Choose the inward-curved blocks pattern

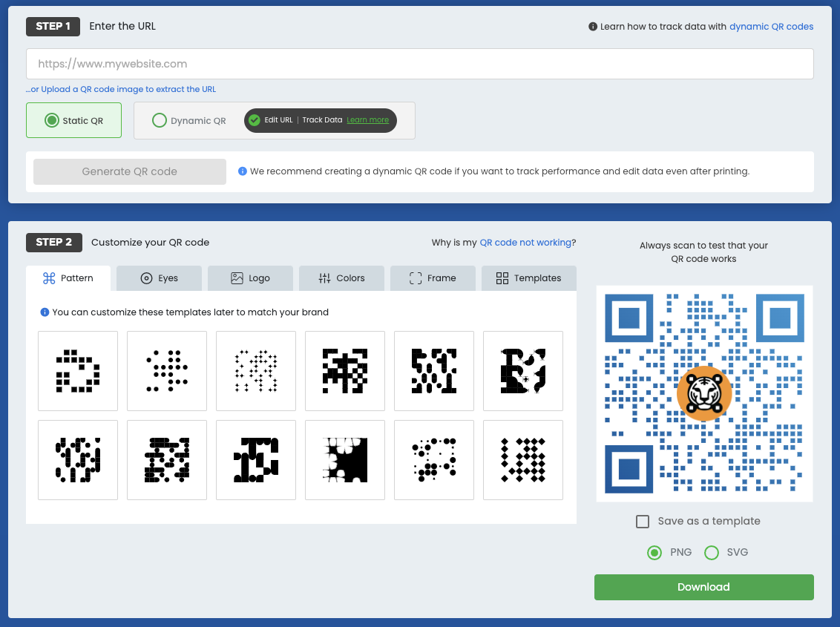click(x=434, y=371)
